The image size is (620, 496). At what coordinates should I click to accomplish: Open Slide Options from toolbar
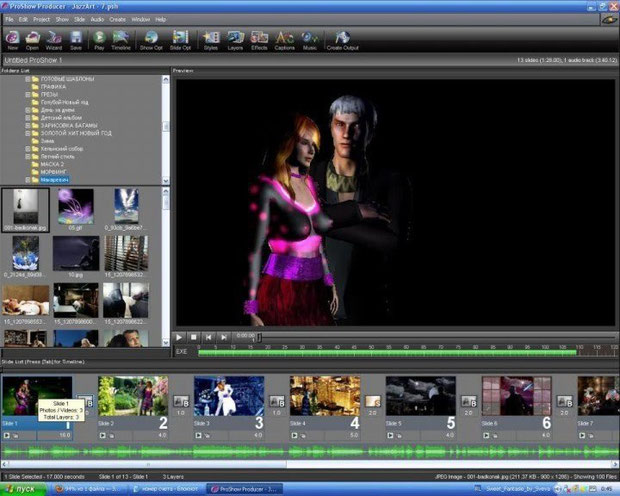pos(180,40)
